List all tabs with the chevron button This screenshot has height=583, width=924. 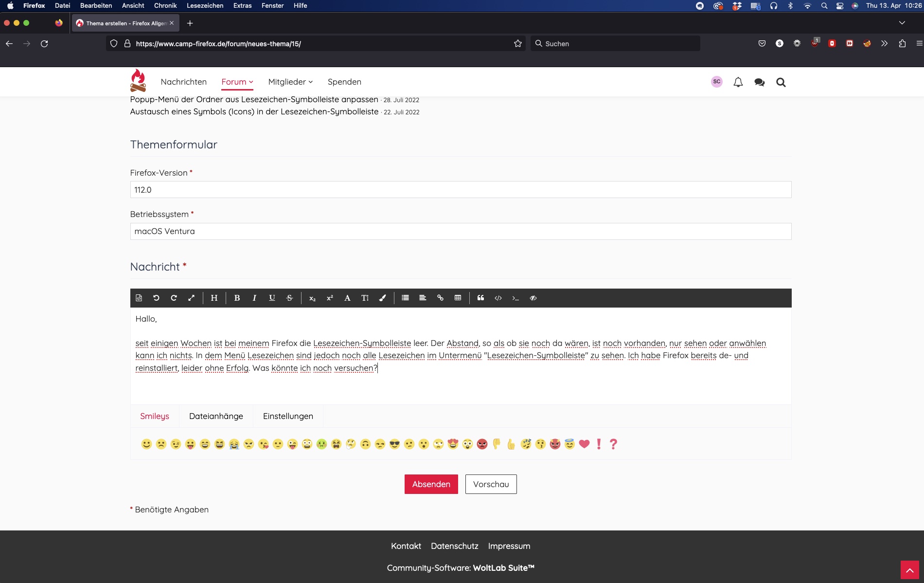click(902, 23)
